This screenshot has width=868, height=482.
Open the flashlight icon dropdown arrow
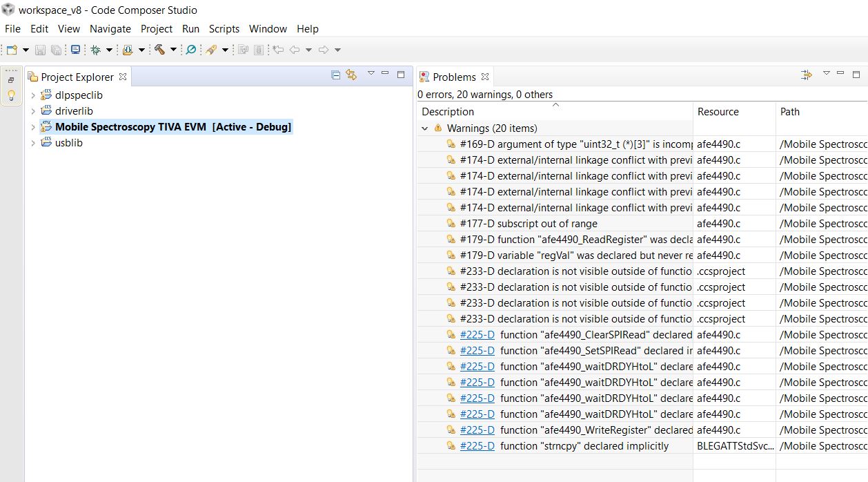click(x=225, y=50)
